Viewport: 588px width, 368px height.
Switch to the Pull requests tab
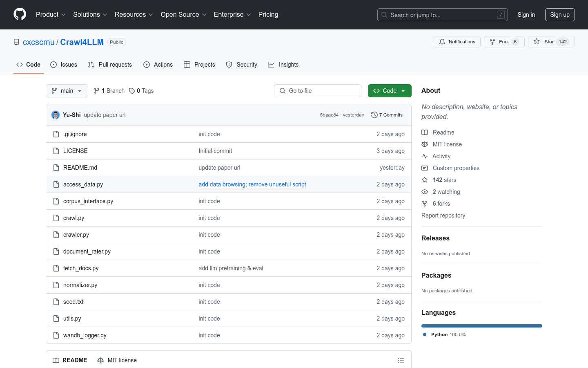(x=110, y=65)
